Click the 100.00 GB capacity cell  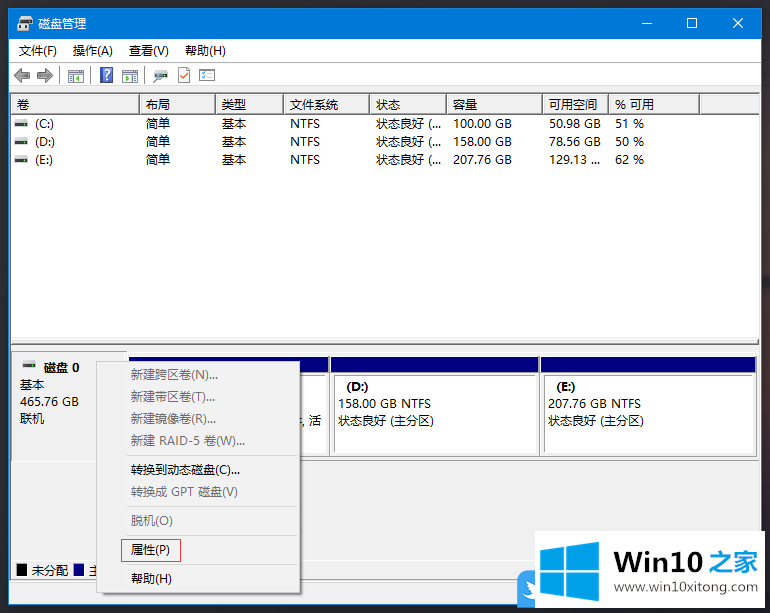click(482, 124)
